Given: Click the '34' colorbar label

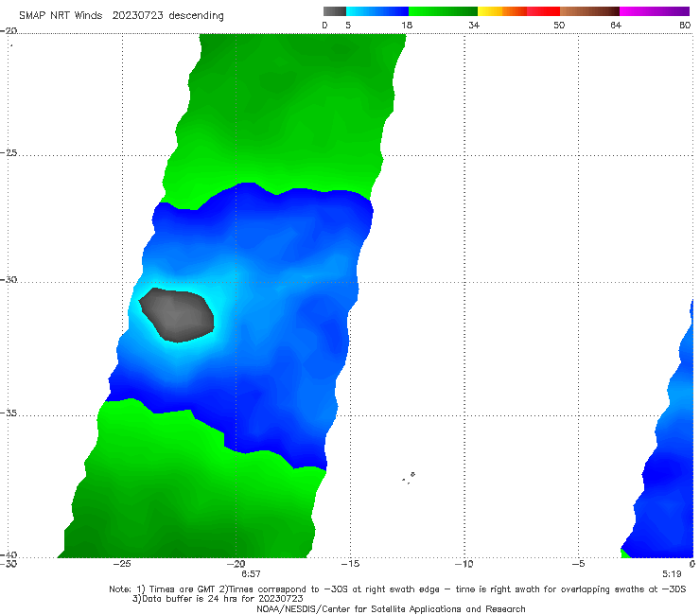Looking at the screenshot, I should [474, 26].
